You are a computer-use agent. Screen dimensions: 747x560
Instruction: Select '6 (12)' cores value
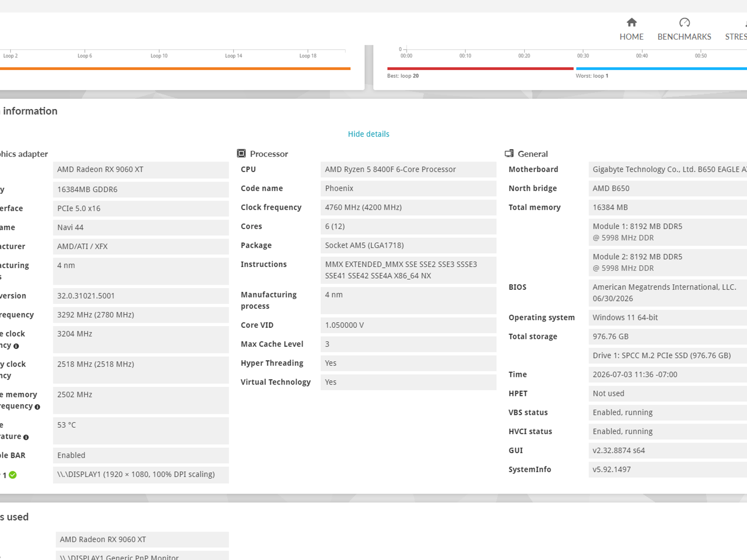pyautogui.click(x=409, y=226)
